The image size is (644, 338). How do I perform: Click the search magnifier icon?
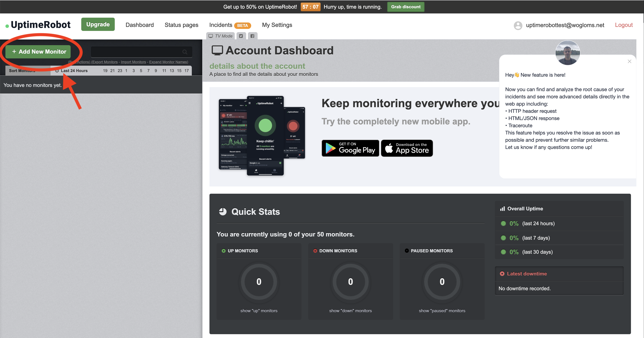[x=185, y=52]
